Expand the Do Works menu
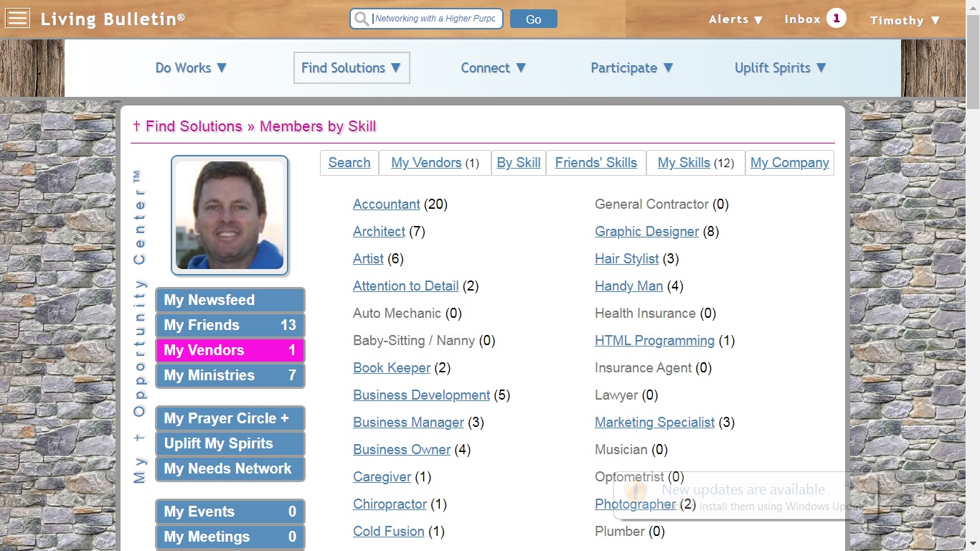980x551 pixels. coord(192,67)
